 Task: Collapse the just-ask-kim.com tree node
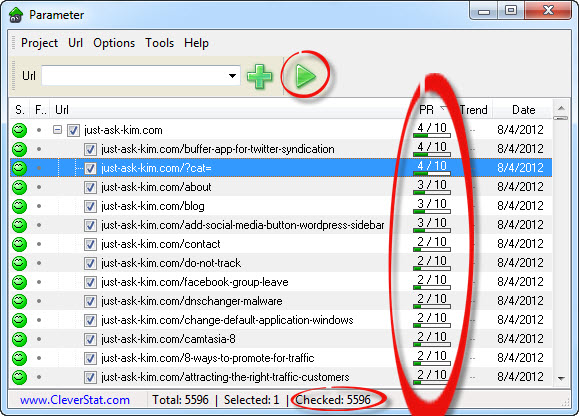coord(57,130)
